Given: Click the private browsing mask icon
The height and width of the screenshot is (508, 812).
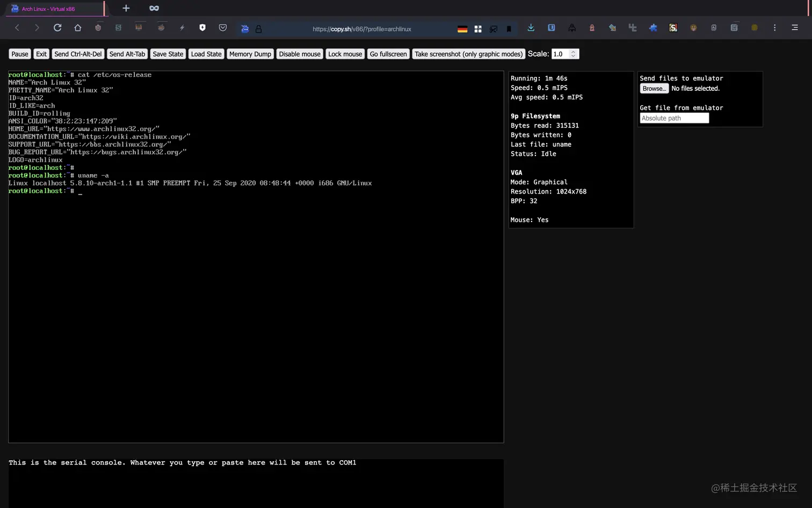Looking at the screenshot, I should click(x=154, y=8).
